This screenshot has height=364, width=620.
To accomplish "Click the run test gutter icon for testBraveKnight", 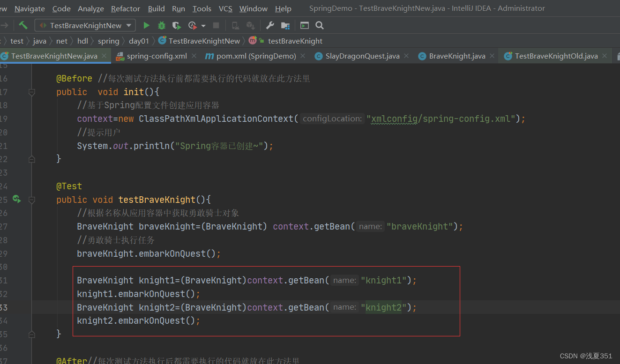I will [16, 199].
